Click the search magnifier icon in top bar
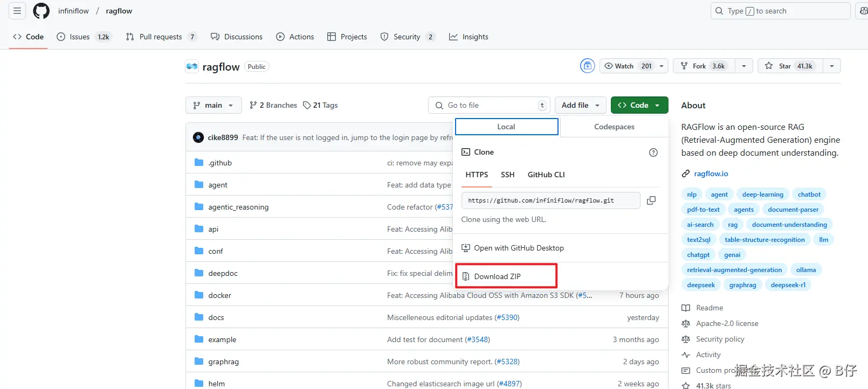Screen dimensions: 868x389 tap(719, 11)
